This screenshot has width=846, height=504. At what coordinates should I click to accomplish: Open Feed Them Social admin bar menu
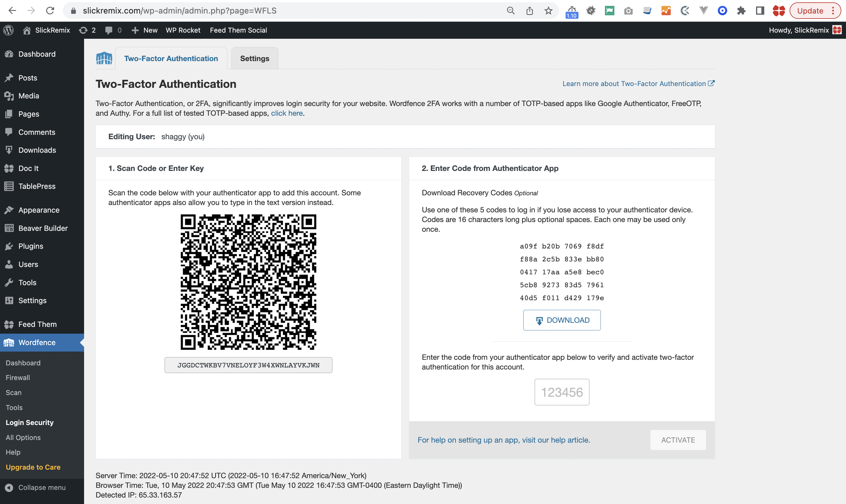tap(238, 30)
